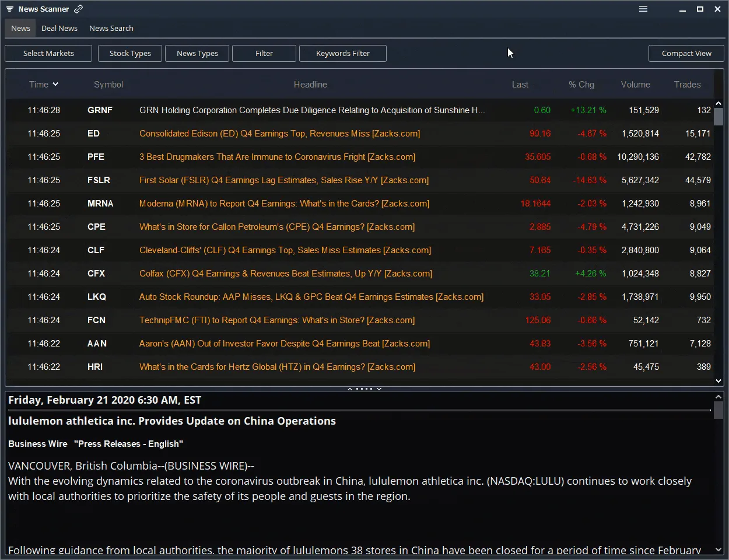The height and width of the screenshot is (560, 729).
Task: Select the FCN symbol cell
Action: [96, 320]
